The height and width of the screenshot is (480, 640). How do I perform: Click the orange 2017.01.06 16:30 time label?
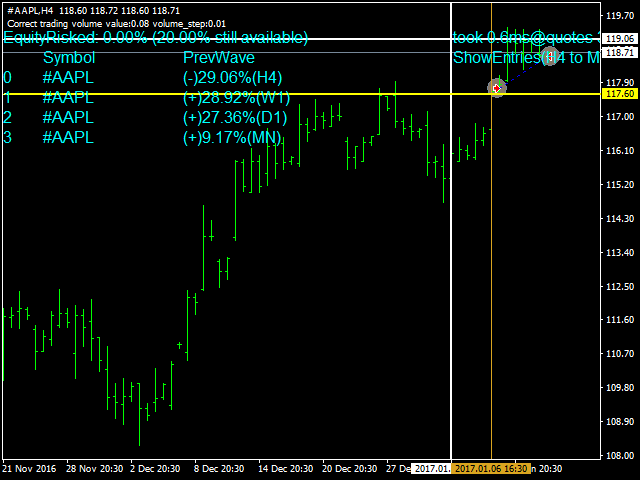pyautogui.click(x=490, y=468)
